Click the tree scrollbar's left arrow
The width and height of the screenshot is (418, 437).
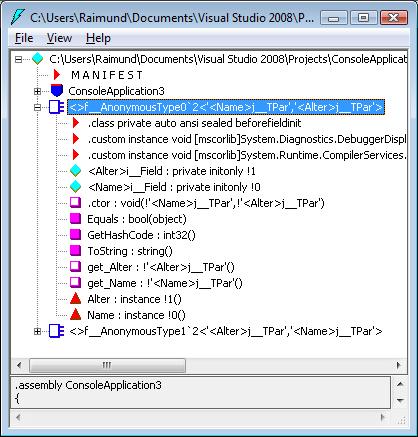[x=19, y=365]
